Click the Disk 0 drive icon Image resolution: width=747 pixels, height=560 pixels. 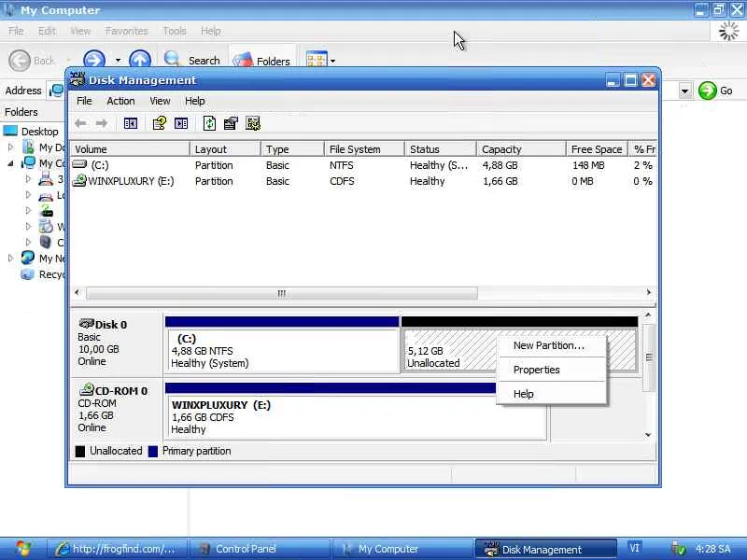86,324
